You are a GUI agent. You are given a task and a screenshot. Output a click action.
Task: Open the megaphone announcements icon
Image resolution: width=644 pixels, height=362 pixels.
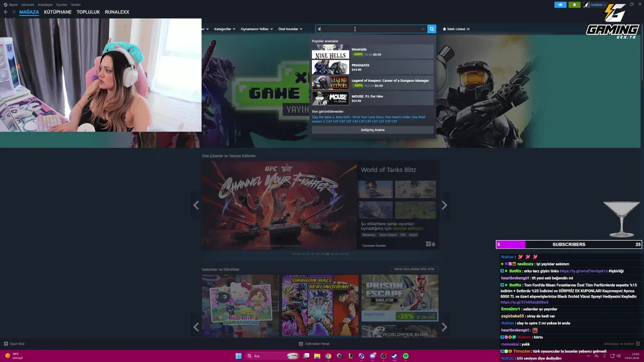(560, 5)
